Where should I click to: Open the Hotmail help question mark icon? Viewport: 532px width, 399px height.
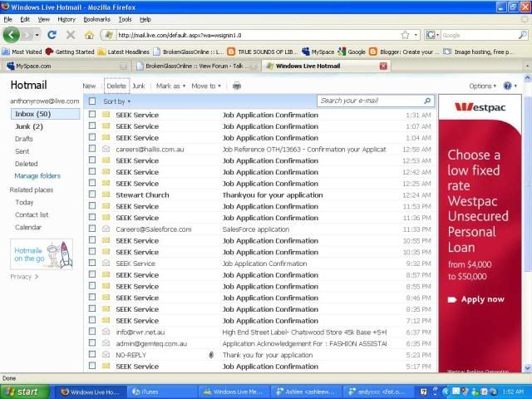[x=508, y=86]
